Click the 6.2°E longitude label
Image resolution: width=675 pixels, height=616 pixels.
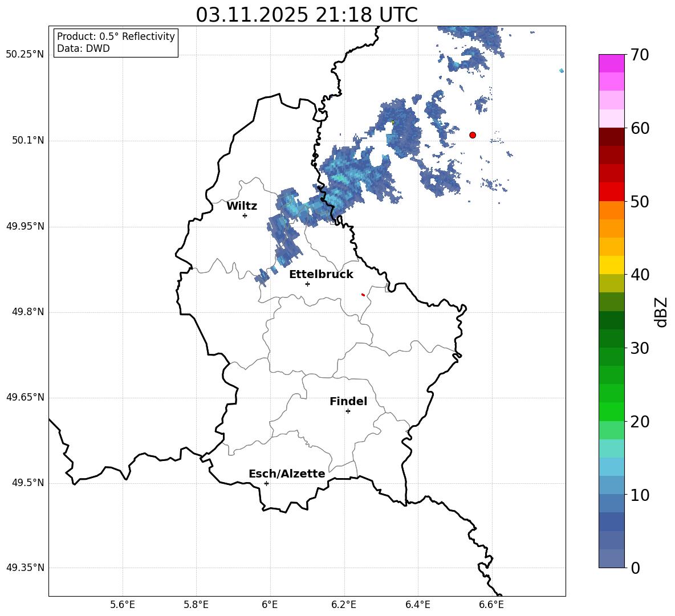(x=344, y=605)
